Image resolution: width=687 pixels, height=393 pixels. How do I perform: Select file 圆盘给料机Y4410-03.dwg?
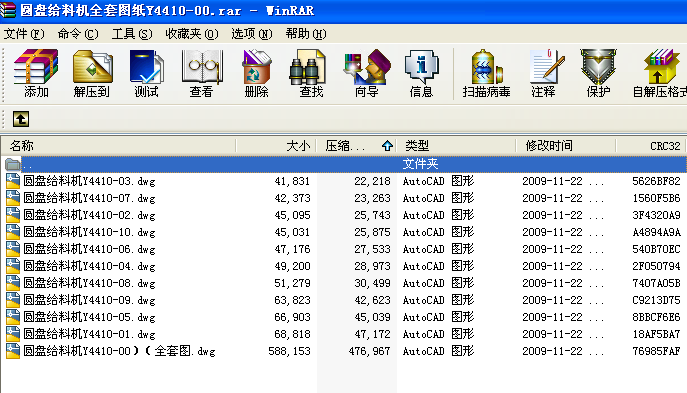(x=89, y=181)
